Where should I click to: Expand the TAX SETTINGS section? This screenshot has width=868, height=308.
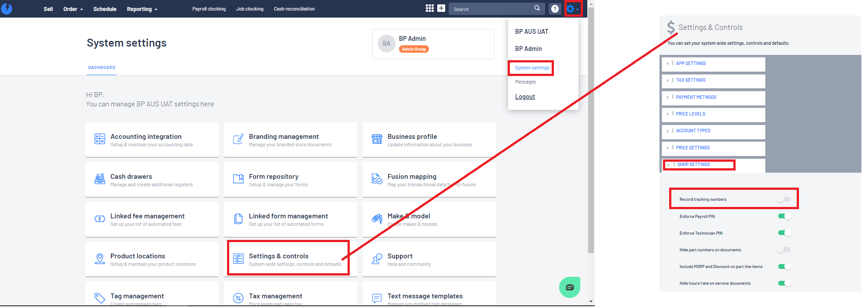coord(713,80)
